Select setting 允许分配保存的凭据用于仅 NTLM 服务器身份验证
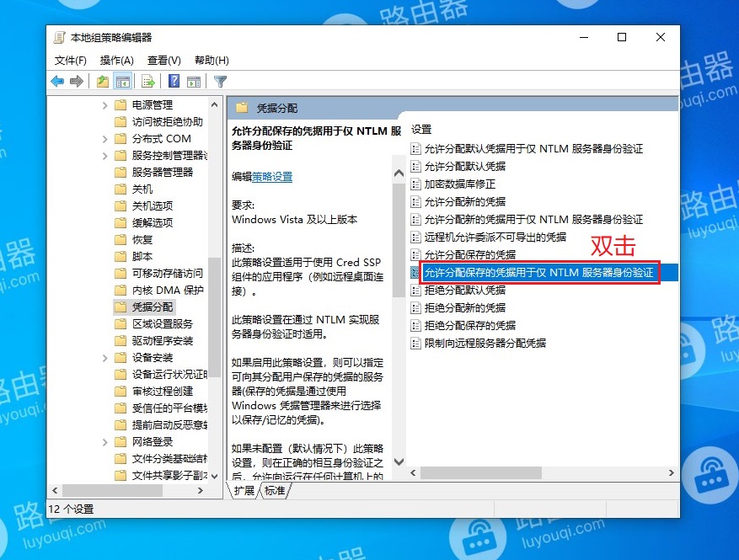The image size is (739, 560). (538, 273)
